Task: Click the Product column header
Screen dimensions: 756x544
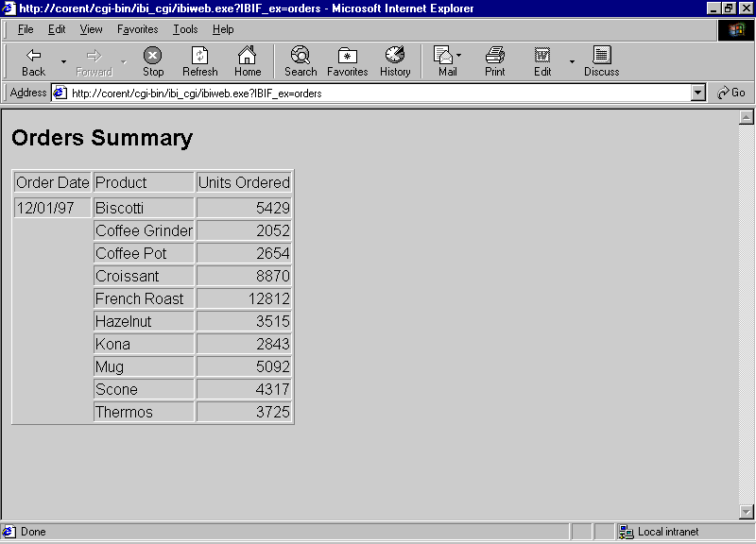Action: tap(144, 182)
